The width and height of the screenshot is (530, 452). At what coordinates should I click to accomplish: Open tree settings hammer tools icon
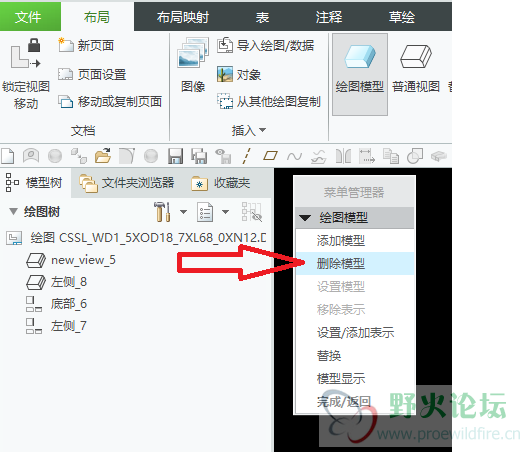pyautogui.click(x=162, y=212)
